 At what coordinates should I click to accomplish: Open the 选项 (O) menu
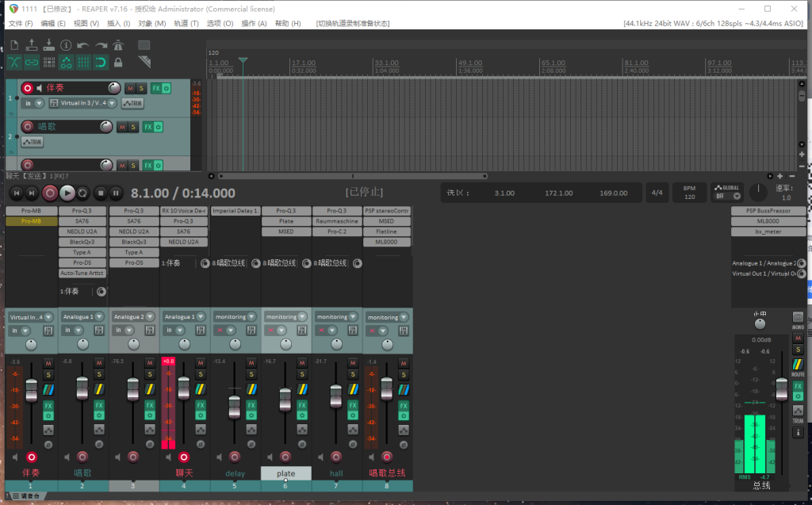220,23
